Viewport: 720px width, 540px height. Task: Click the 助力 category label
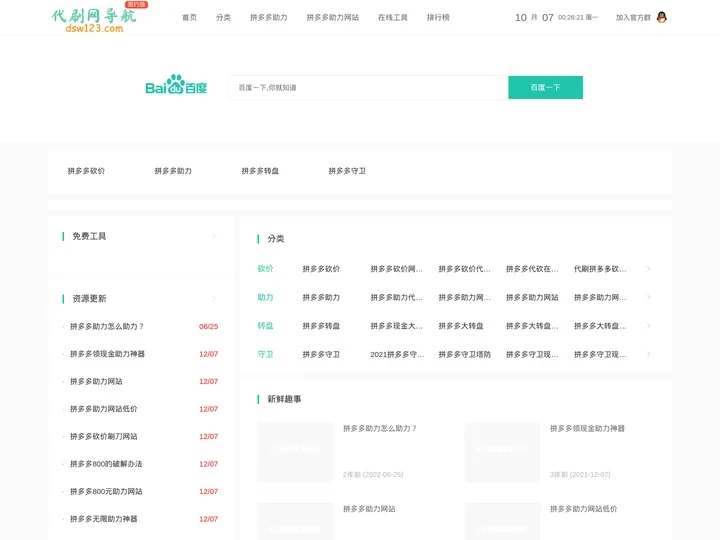point(265,297)
